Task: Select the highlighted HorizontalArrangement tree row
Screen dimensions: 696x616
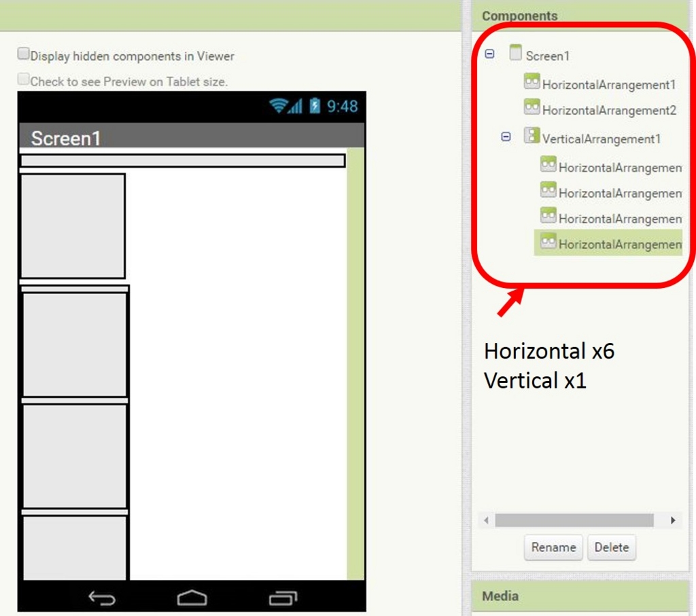Action: click(608, 242)
